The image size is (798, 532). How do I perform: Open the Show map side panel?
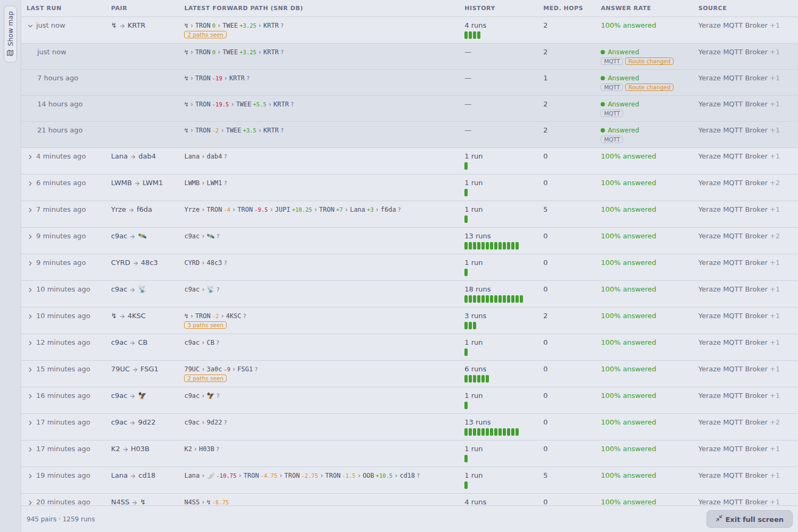[11, 34]
